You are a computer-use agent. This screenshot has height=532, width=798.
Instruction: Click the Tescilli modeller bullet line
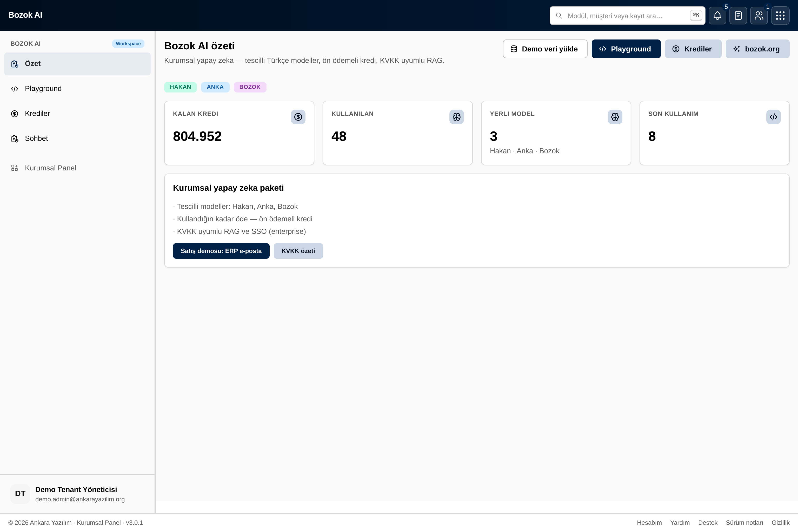235,207
